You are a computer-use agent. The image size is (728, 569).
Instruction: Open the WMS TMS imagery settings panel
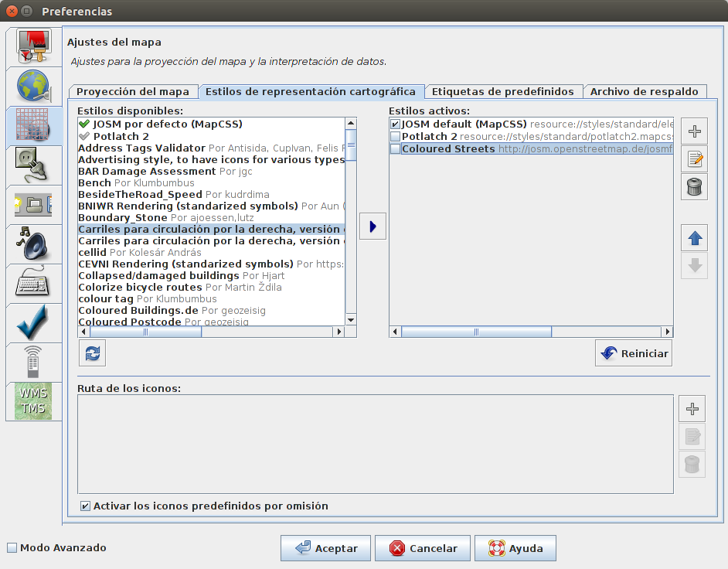click(33, 400)
